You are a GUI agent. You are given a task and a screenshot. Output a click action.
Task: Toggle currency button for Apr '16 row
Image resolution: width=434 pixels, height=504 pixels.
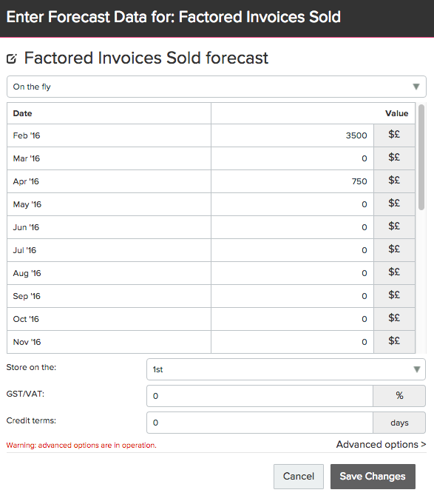394,181
